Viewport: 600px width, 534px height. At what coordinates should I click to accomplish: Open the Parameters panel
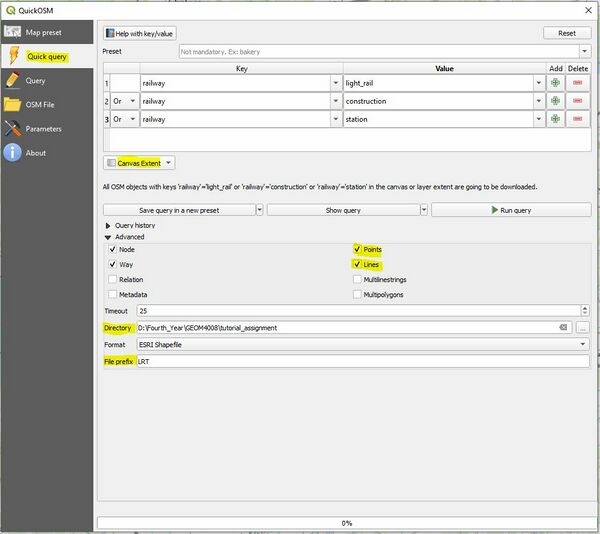coord(44,129)
